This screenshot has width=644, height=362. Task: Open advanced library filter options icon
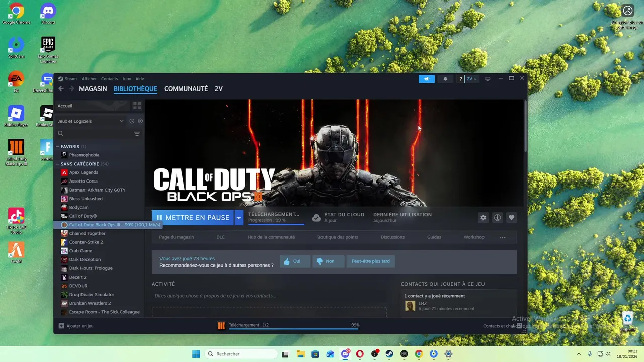(x=137, y=134)
